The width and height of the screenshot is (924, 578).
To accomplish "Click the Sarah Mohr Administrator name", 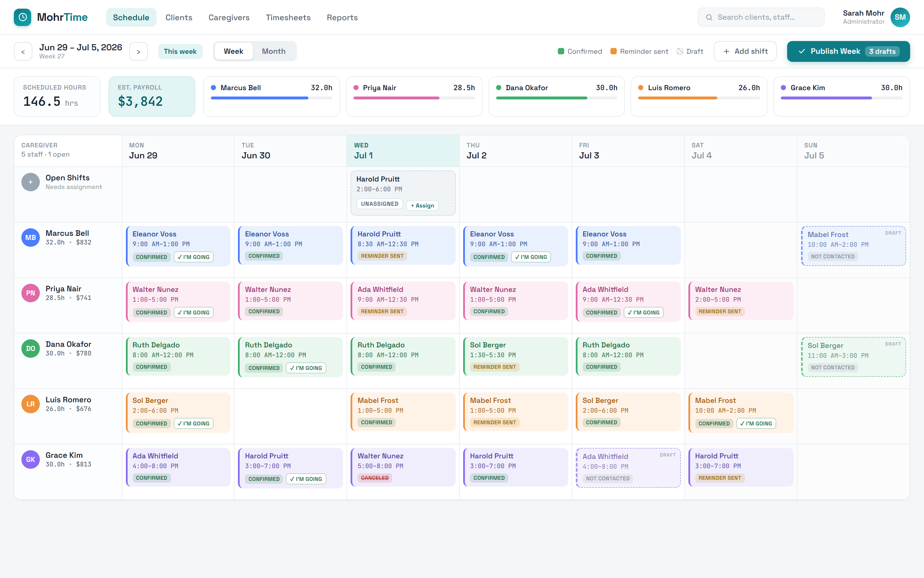I will pyautogui.click(x=863, y=17).
